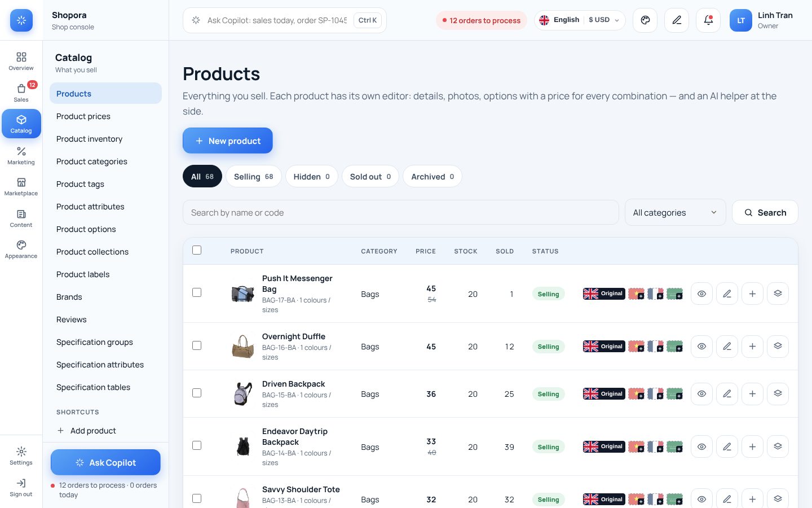Open the All categories dropdown
The image size is (812, 508).
tap(675, 213)
